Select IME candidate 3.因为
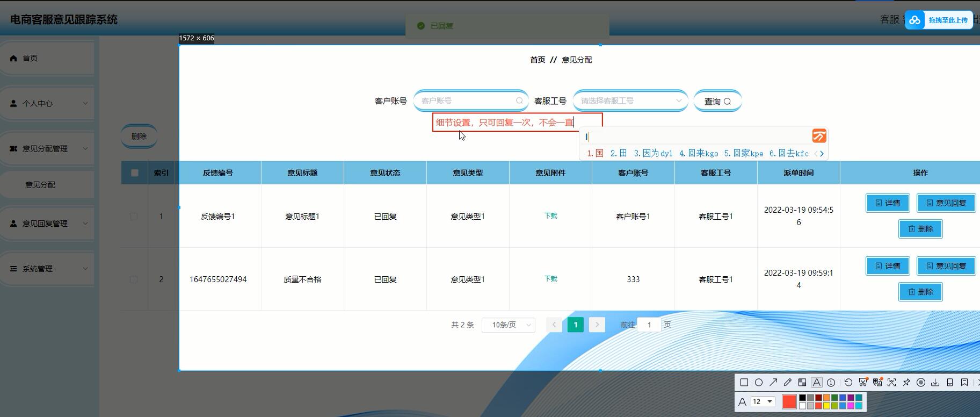This screenshot has height=417, width=980. tap(653, 153)
